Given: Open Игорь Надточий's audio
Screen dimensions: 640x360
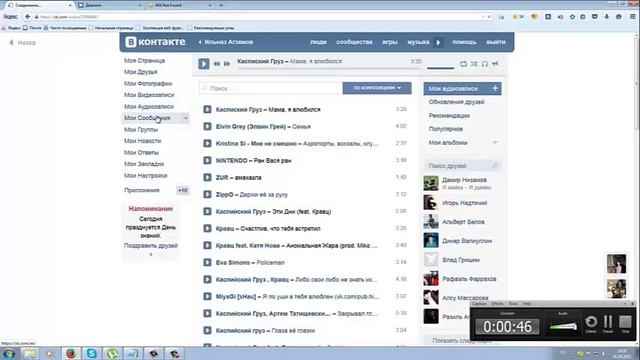Looking at the screenshot, I should coord(464,203).
